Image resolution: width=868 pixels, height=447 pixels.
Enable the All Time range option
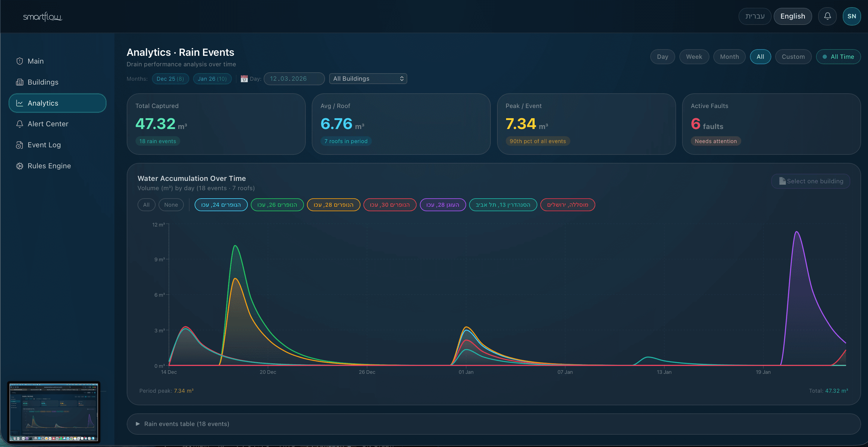tap(839, 56)
